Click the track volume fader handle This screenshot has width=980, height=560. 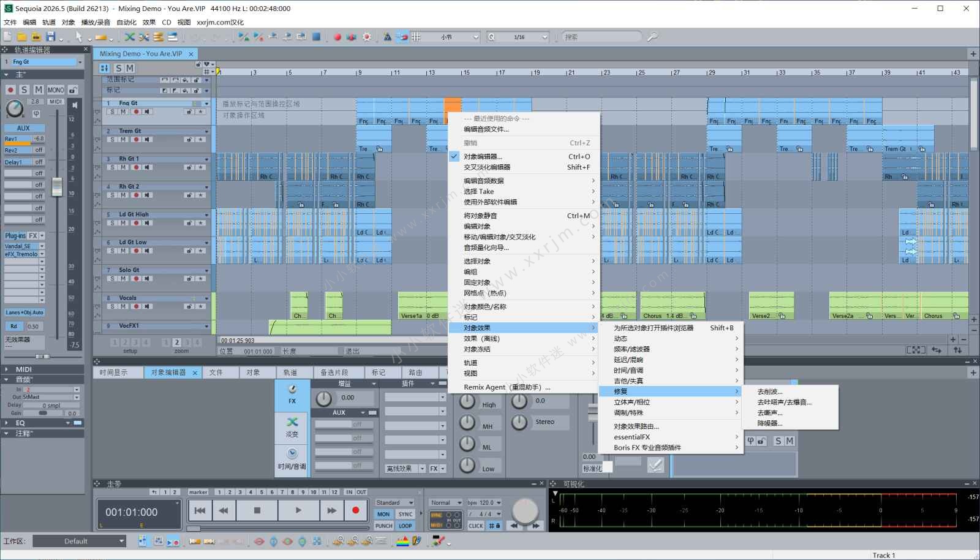pos(57,187)
